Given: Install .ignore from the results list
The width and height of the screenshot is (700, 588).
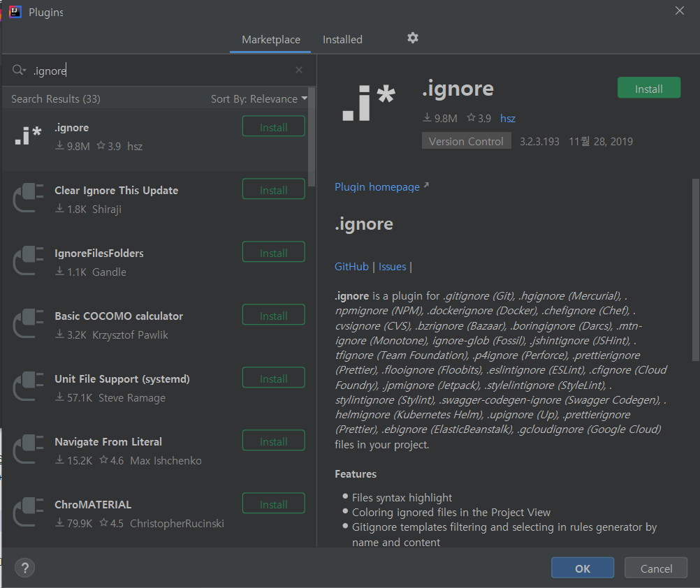Looking at the screenshot, I should tap(274, 126).
